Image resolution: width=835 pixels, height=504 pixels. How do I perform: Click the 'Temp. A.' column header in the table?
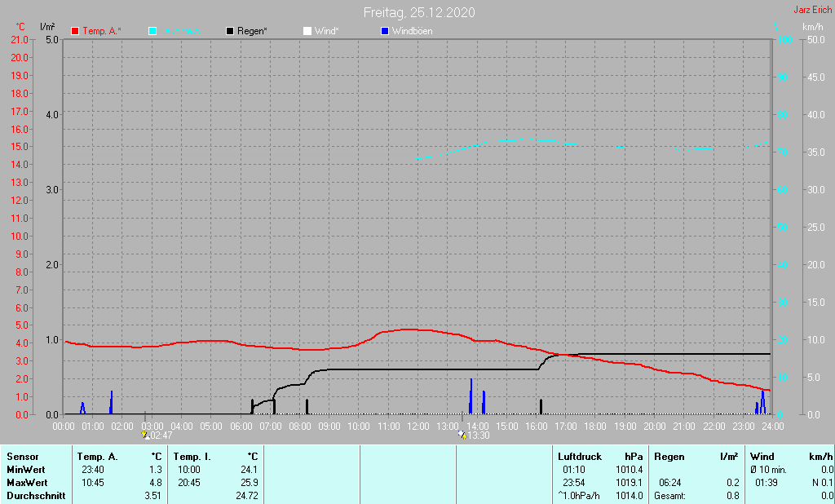tap(98, 457)
